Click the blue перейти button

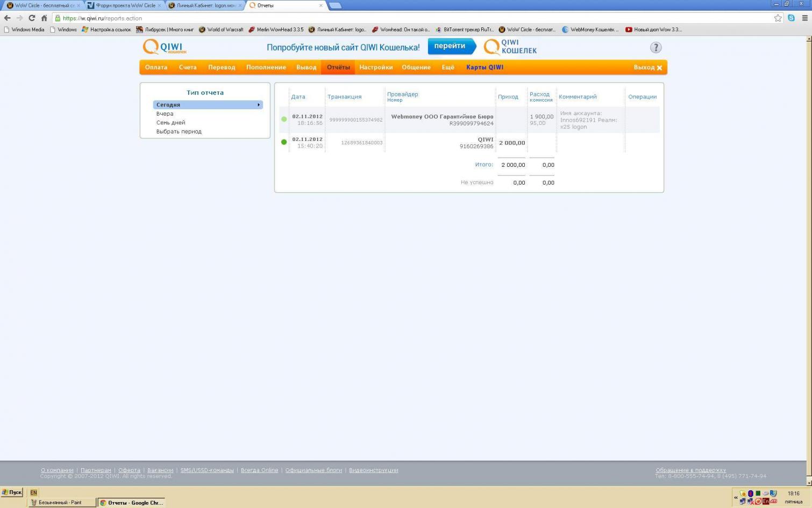[450, 46]
